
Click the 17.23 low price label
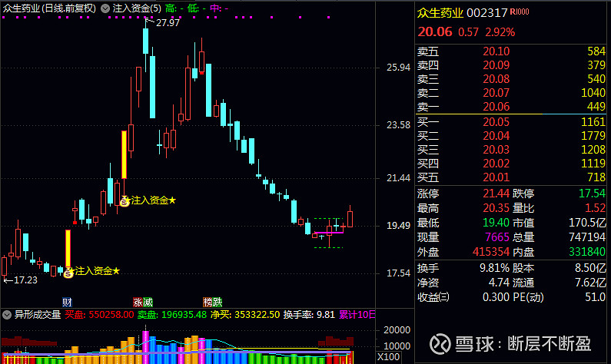click(25, 280)
